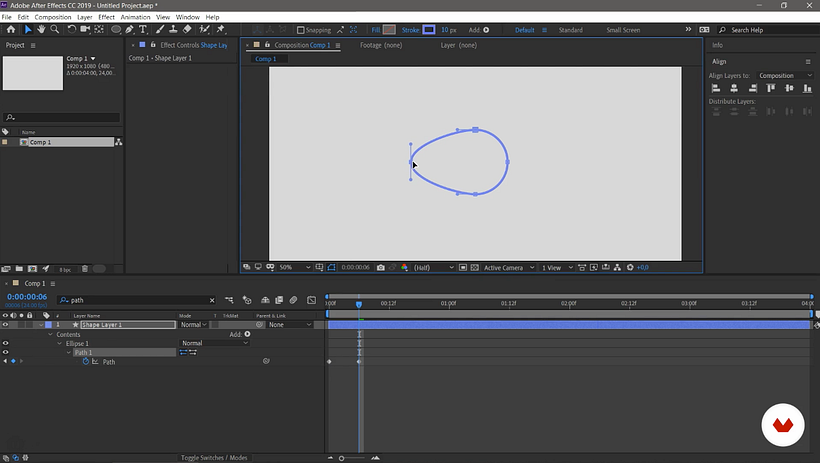Click the Motion Blur enable icon in timeline

(x=293, y=300)
